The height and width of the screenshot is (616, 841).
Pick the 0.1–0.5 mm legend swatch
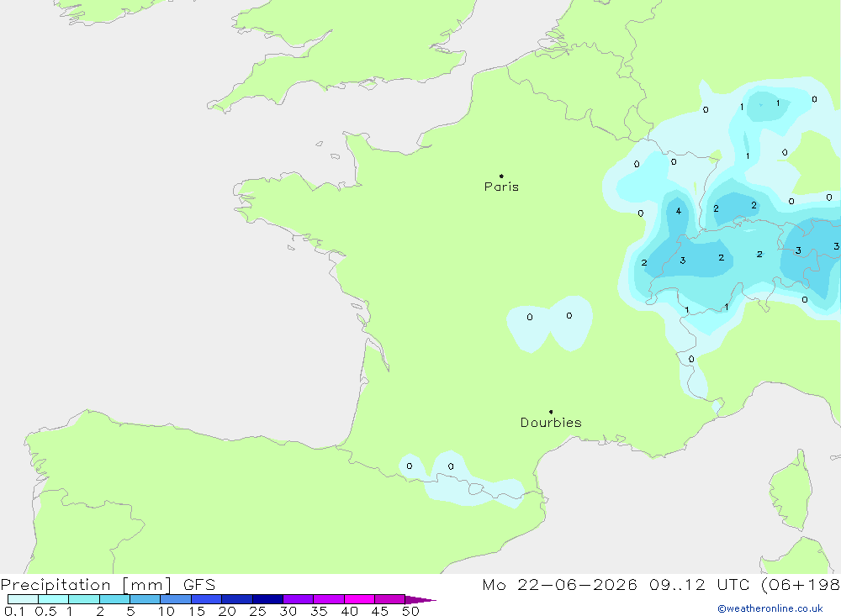pos(23,599)
